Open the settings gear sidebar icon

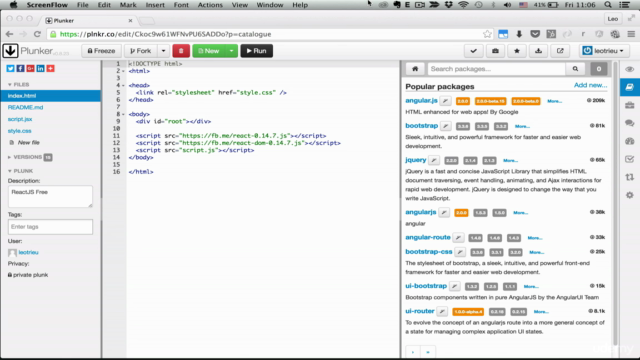[x=629, y=195]
